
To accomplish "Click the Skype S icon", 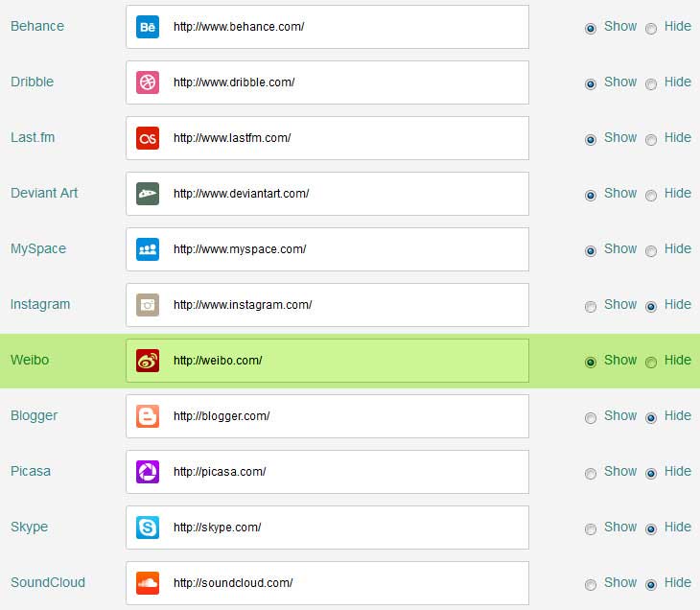I will click(x=148, y=528).
